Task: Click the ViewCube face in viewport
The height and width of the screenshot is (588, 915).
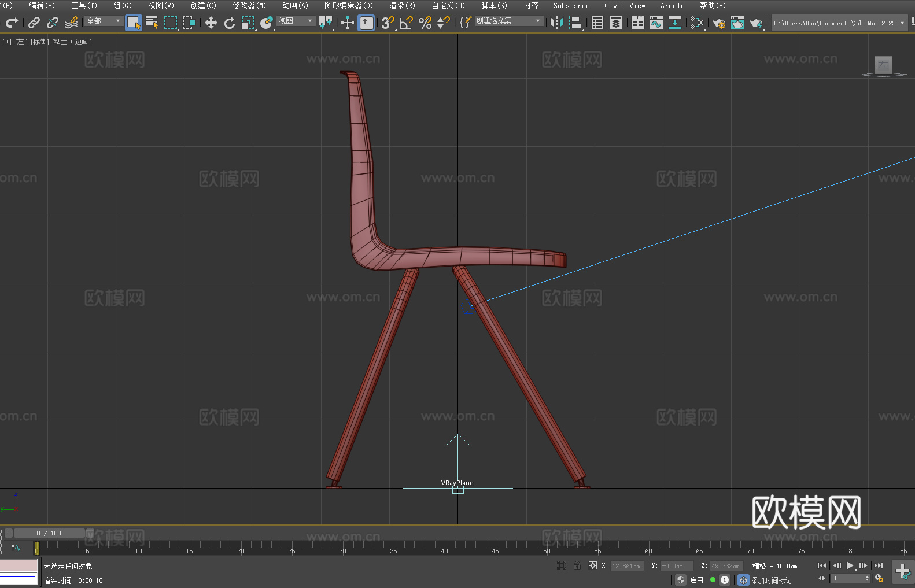Action: [883, 65]
